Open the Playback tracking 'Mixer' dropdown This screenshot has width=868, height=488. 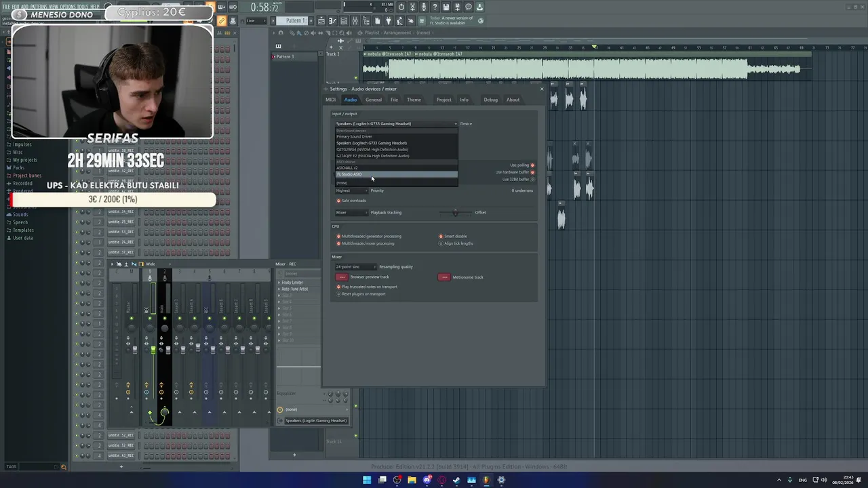[351, 213]
